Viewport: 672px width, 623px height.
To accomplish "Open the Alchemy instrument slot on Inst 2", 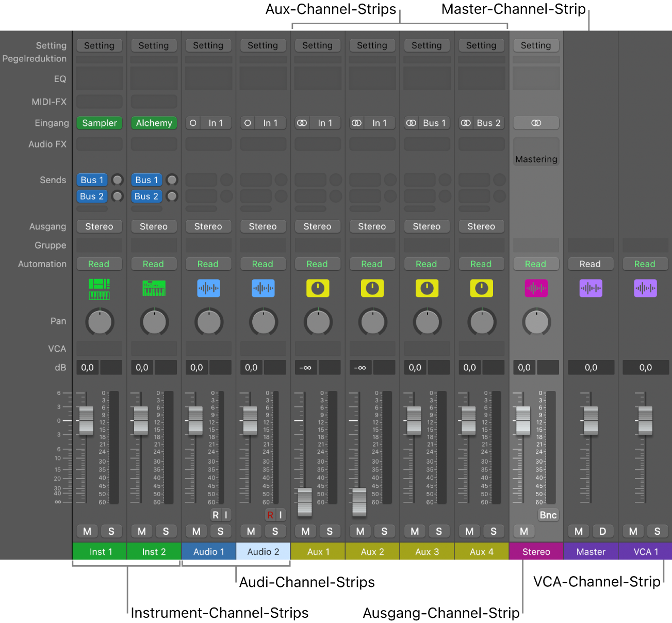I will pyautogui.click(x=154, y=123).
